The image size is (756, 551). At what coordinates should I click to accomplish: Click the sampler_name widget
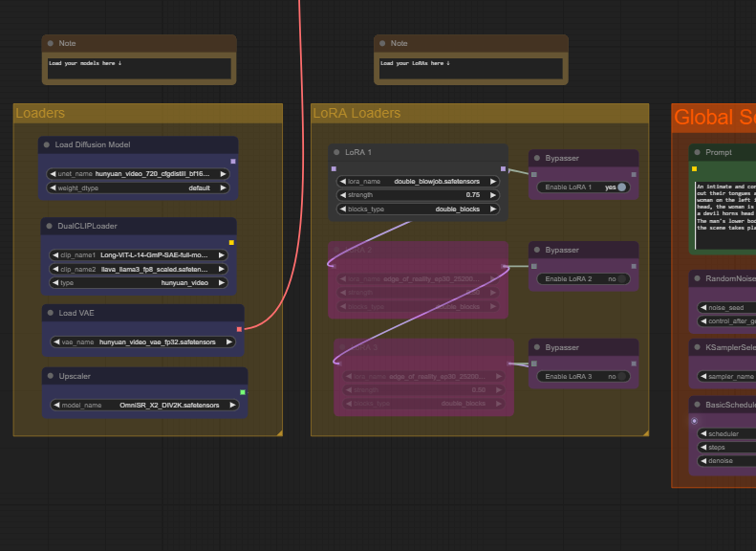726,376
